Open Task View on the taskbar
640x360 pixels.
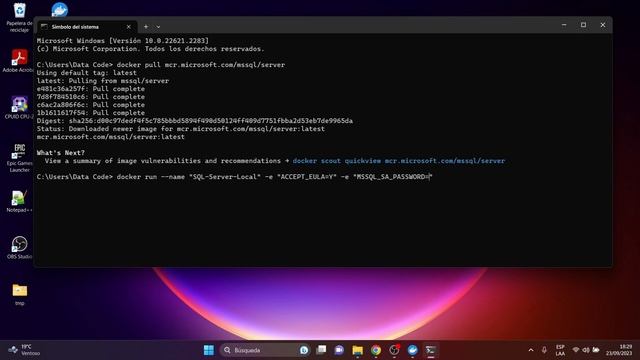(322, 350)
